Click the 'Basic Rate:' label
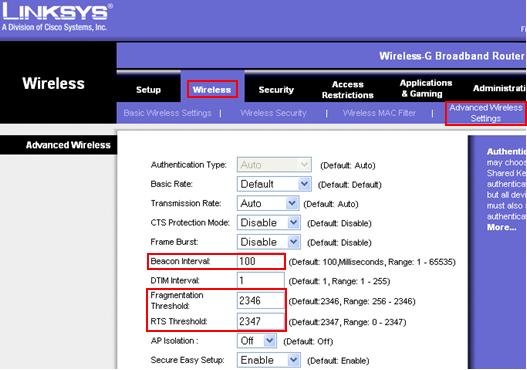The width and height of the screenshot is (527, 370). tap(171, 184)
